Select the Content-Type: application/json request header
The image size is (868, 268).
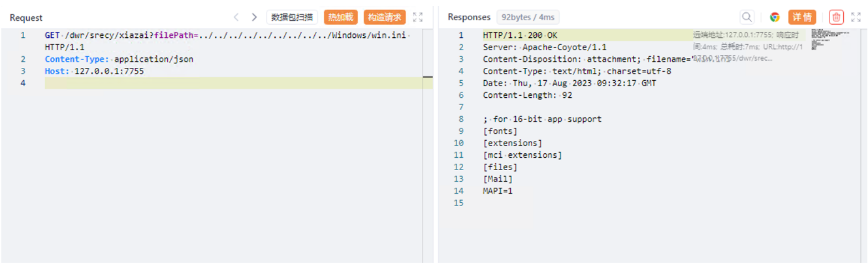[x=119, y=59]
